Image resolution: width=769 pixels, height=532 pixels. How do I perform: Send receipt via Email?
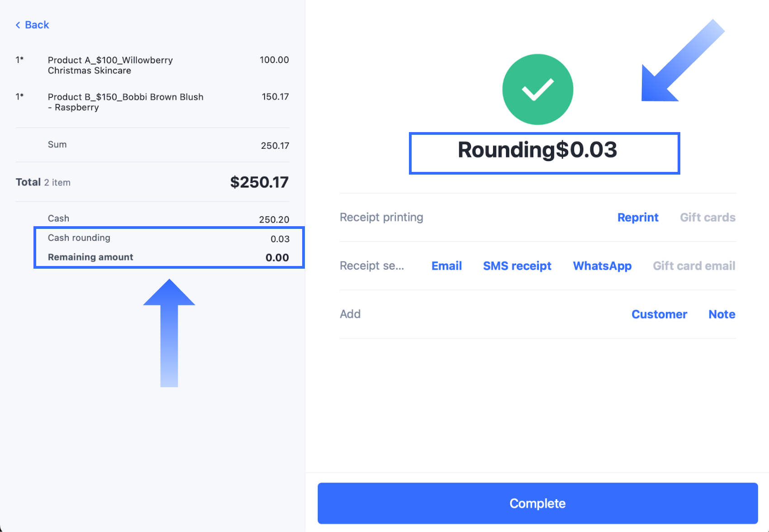(446, 266)
